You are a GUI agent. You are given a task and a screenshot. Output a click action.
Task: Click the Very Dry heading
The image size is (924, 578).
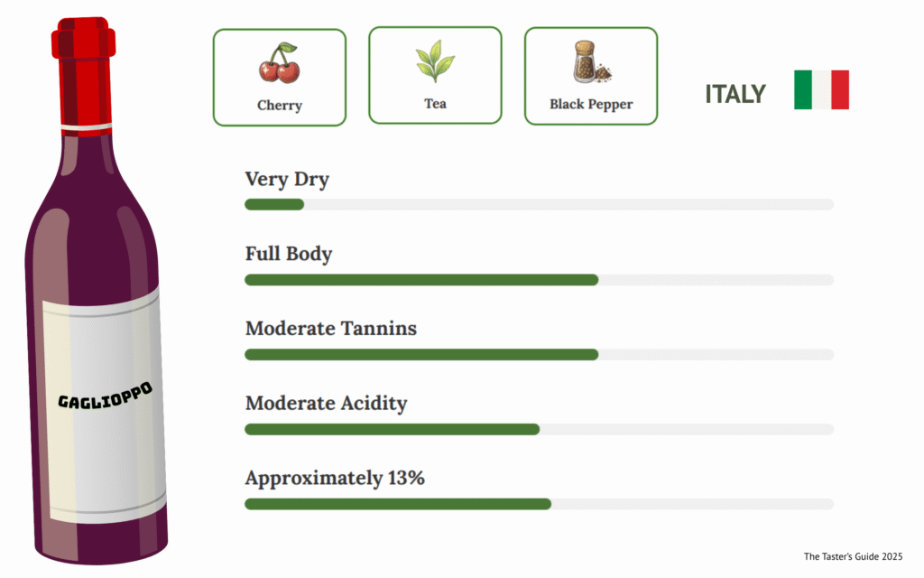coord(287,180)
